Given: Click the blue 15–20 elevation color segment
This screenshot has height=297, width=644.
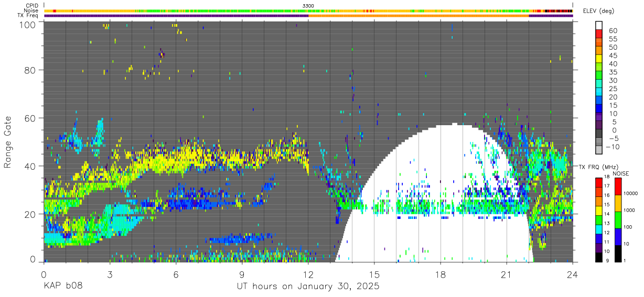Looking at the screenshot, I should click(599, 101).
